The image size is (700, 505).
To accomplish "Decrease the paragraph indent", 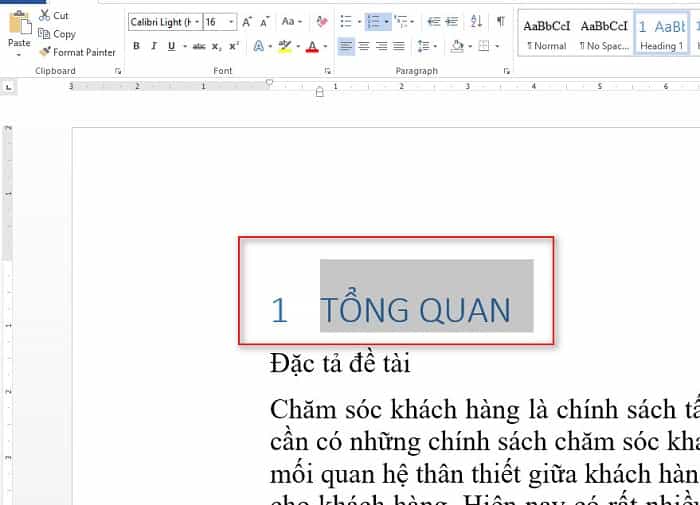I will 434,21.
